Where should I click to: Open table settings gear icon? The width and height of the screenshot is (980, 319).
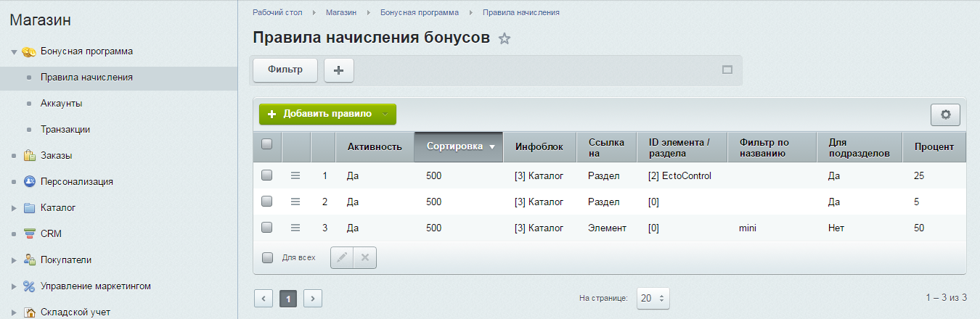point(945,115)
